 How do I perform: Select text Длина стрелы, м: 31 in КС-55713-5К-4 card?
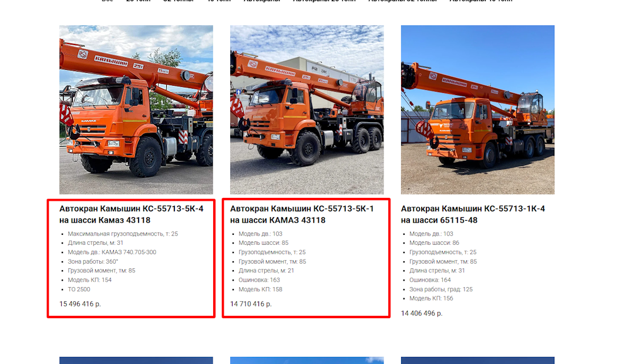[x=96, y=243]
